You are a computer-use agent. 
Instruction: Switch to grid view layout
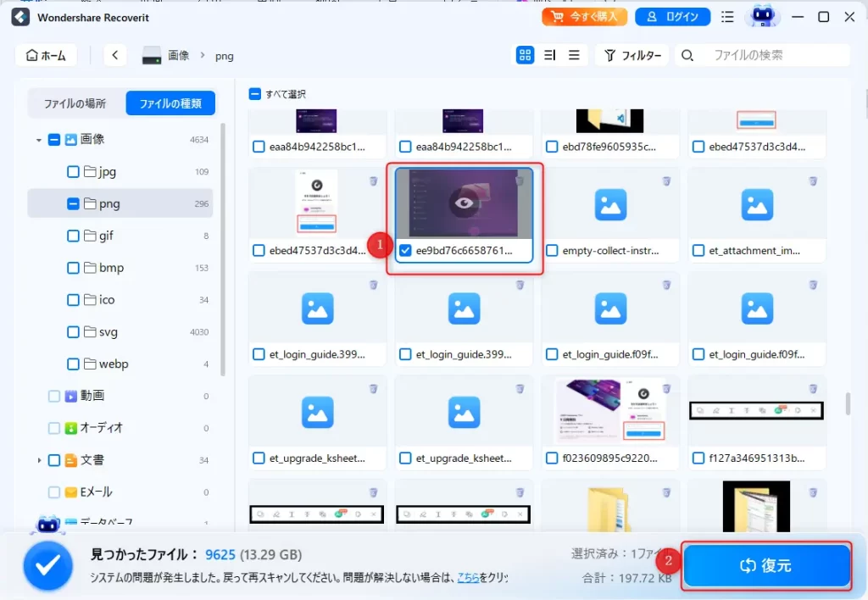(525, 54)
